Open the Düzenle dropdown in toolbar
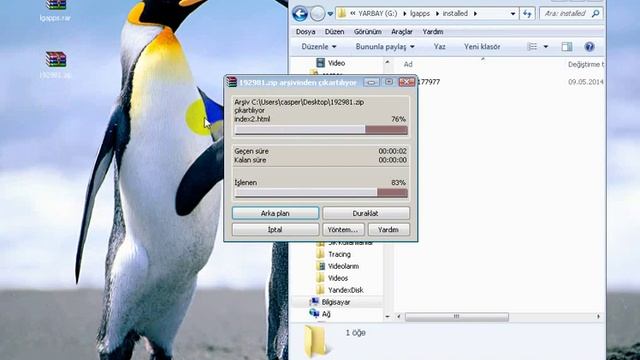Screen dimensions: 640x360 (319, 47)
